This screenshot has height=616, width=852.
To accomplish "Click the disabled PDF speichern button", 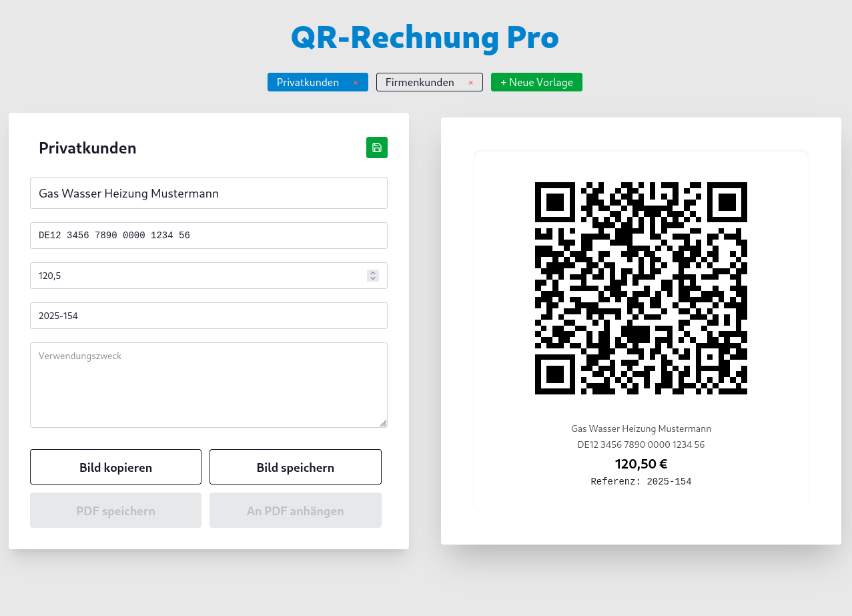I will (x=115, y=510).
